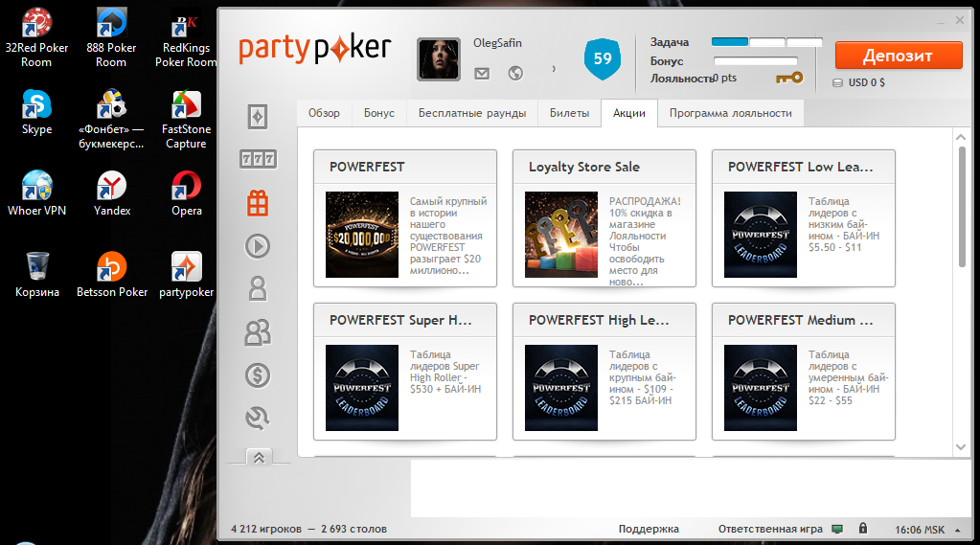980x545 pixels.
Task: Click the promotions panel scroll up arrow
Action: 961,136
